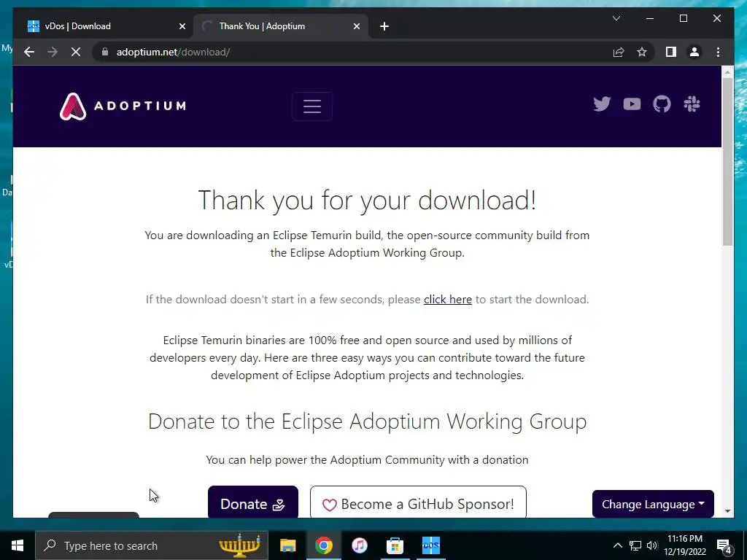Open File Explorer from the taskbar

pyautogui.click(x=287, y=545)
